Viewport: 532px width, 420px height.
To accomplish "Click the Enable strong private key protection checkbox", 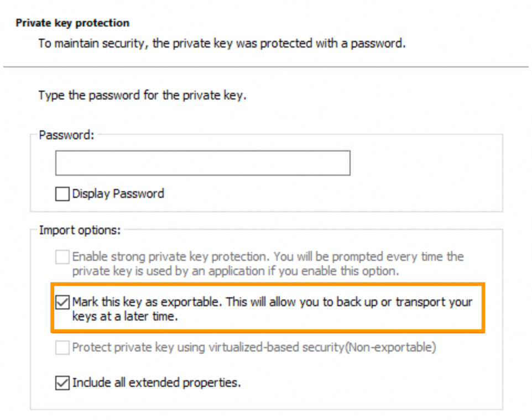I will 62,256.
